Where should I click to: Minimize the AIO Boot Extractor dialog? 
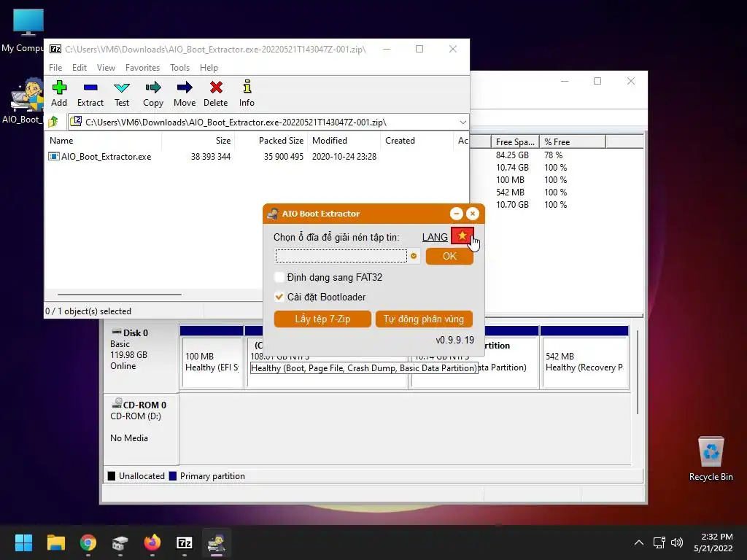pyautogui.click(x=457, y=214)
